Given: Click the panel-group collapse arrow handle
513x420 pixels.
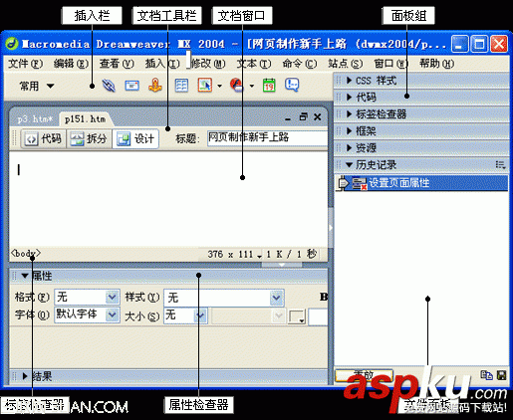Looking at the screenshot, I should (331, 228).
